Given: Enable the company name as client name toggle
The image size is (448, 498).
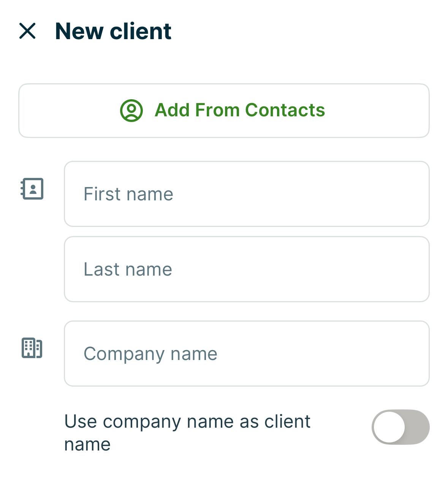Looking at the screenshot, I should click(401, 427).
